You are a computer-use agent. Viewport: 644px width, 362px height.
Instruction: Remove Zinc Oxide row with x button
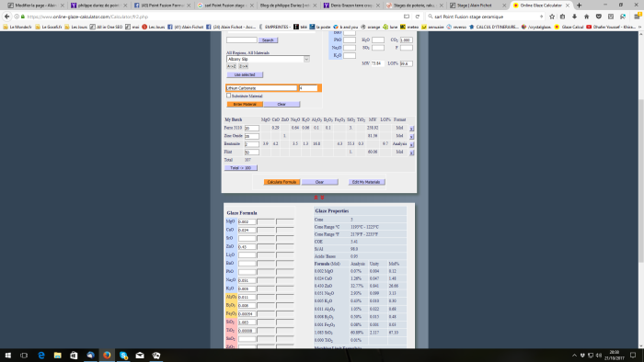click(411, 136)
